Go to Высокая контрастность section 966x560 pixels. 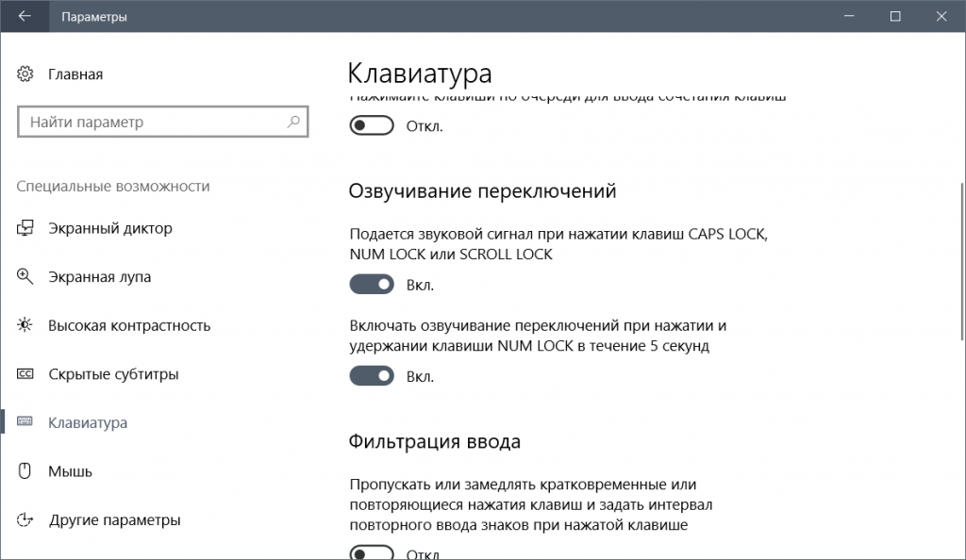pos(129,326)
